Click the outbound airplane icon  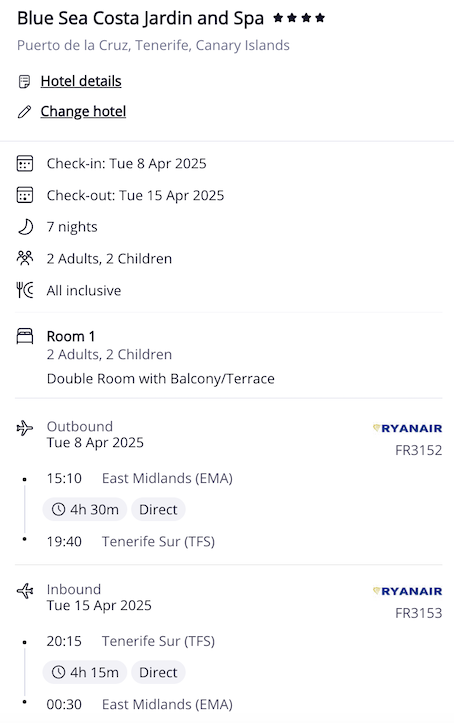(25, 428)
